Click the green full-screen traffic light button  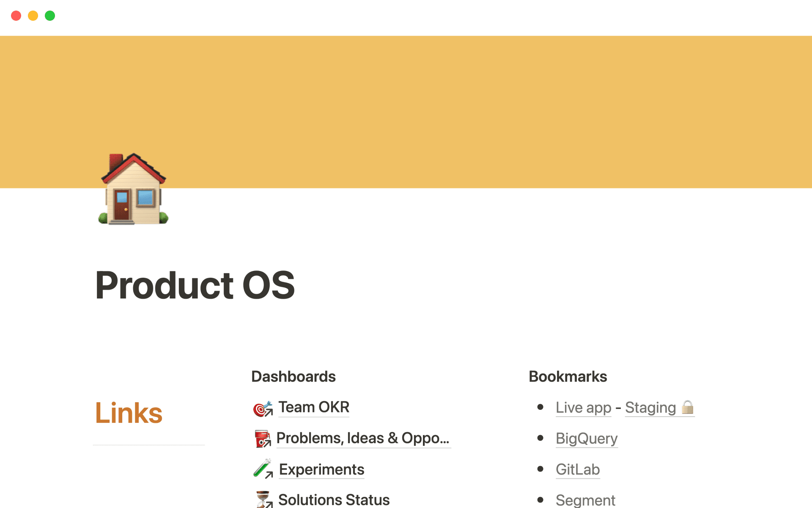click(50, 16)
